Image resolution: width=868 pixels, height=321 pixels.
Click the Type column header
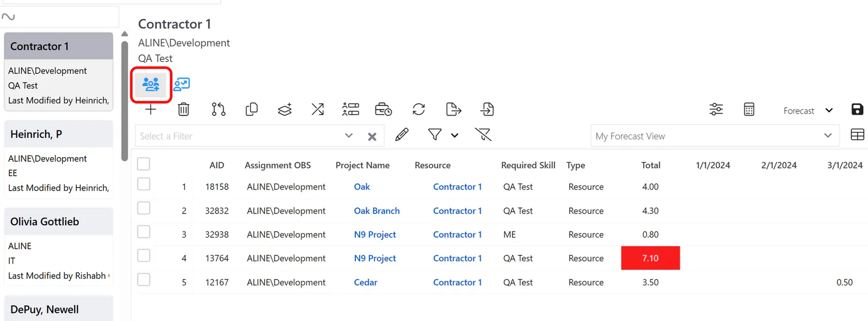[x=576, y=165]
